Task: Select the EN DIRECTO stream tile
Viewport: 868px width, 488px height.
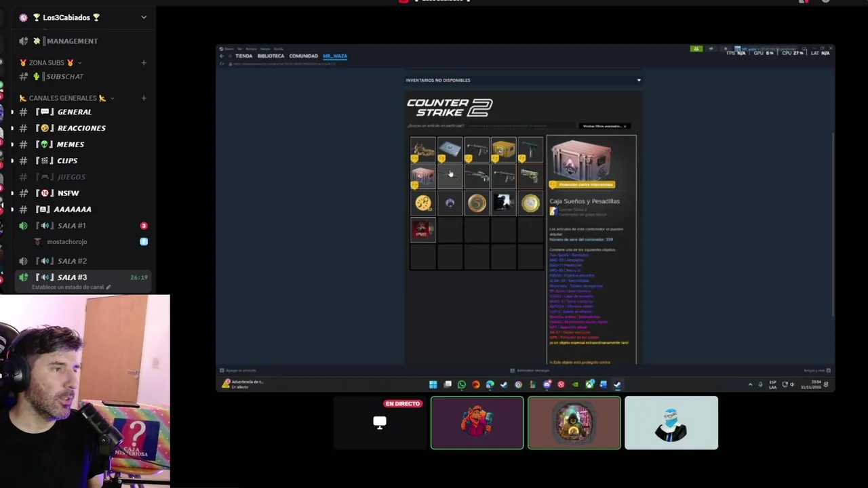Action: 380,423
